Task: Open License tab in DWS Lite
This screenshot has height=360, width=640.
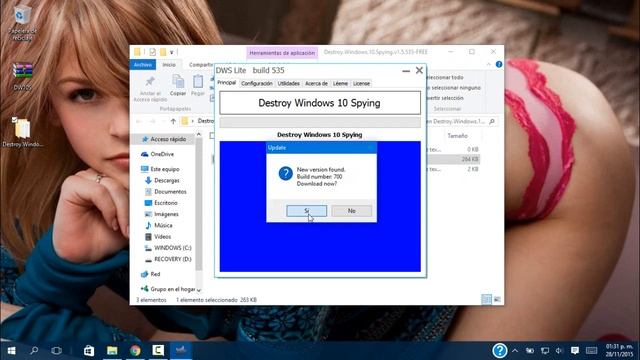Action: click(361, 83)
